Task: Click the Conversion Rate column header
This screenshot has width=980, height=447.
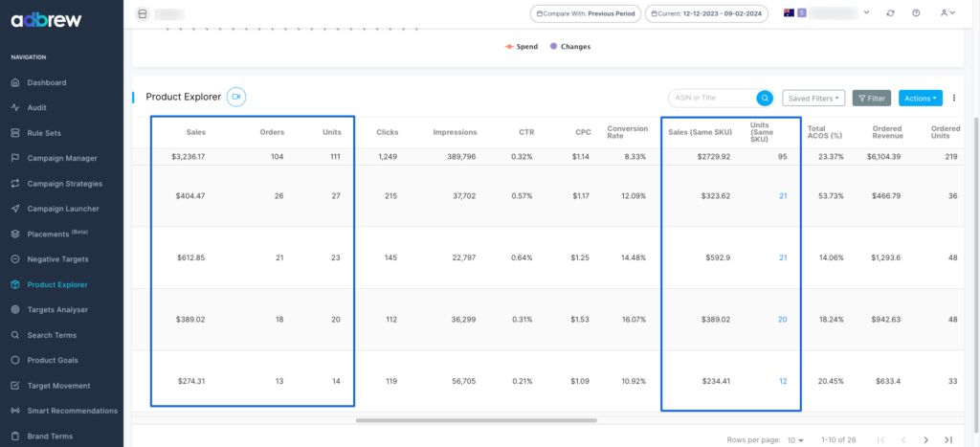Action: (626, 132)
